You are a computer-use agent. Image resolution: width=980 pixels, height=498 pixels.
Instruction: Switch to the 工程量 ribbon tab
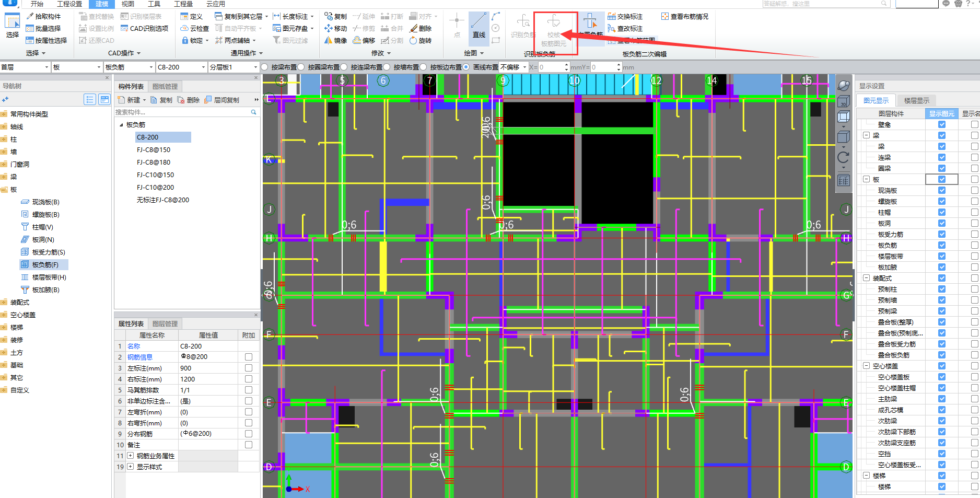click(x=183, y=4)
